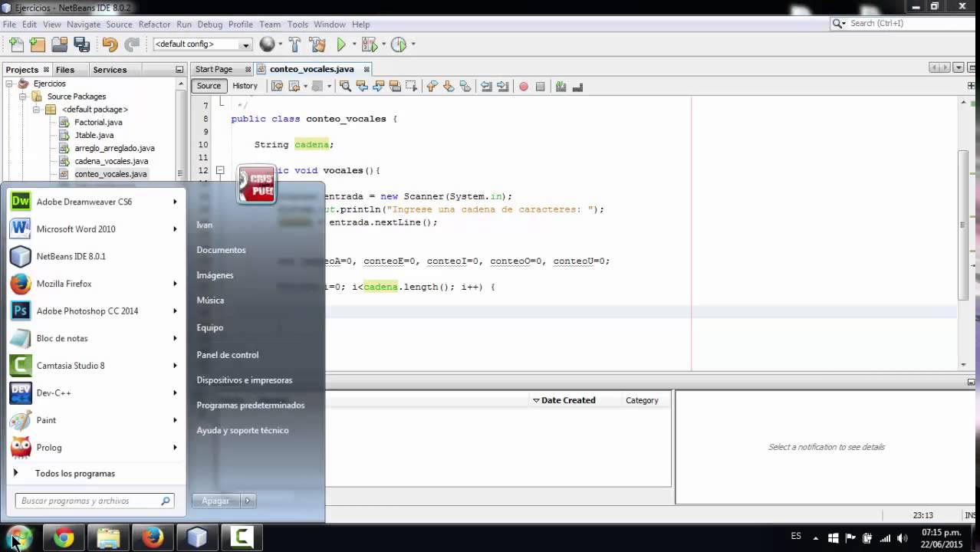Collapse the vocales method code fold
The width and height of the screenshot is (980, 552).
click(x=219, y=170)
